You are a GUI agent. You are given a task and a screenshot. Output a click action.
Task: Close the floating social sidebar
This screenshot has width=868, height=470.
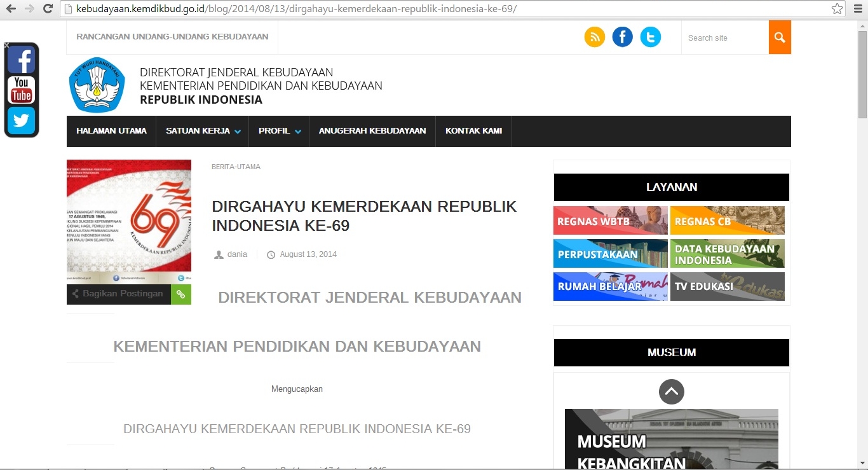tap(7, 46)
